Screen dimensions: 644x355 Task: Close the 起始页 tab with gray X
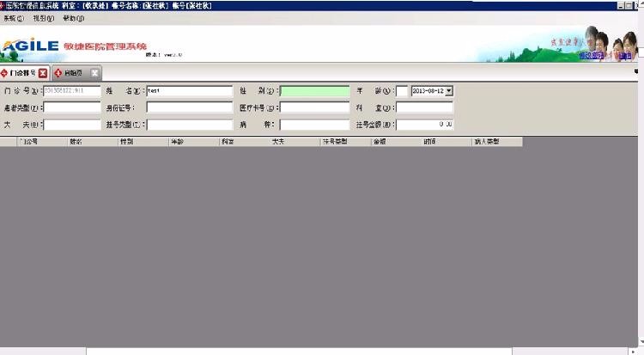coord(94,73)
